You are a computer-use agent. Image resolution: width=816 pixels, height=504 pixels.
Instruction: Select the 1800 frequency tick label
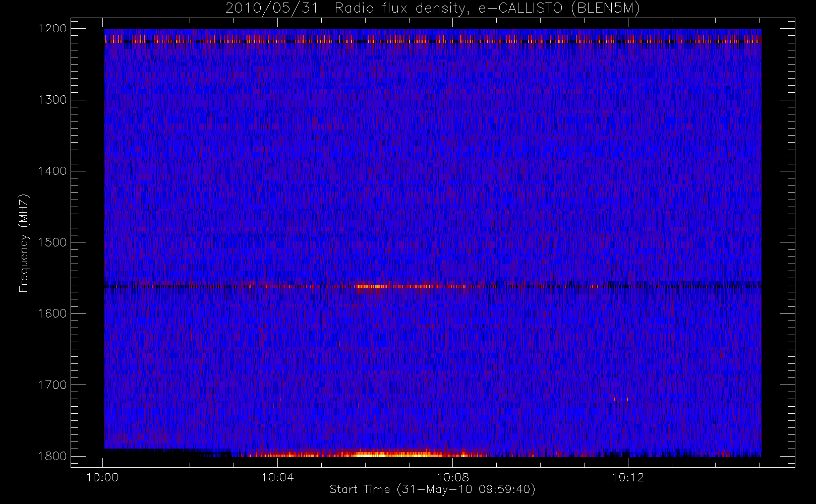tap(52, 456)
